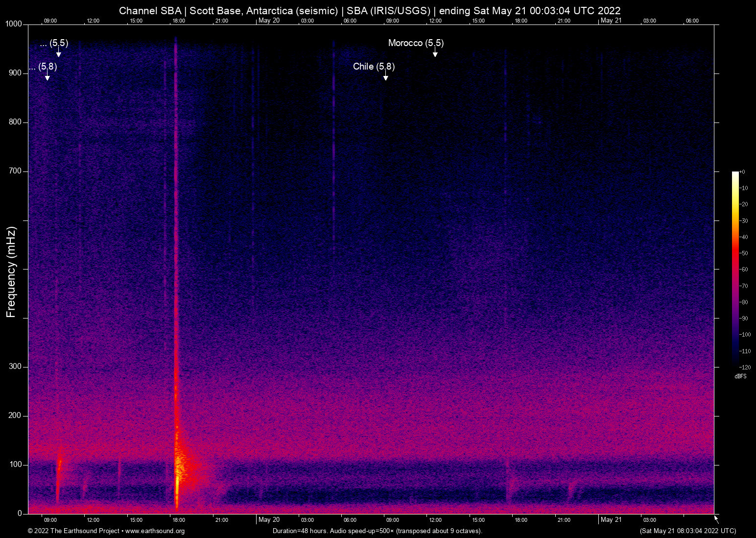Click the local timestamp in bottom-right footer

(x=687, y=531)
